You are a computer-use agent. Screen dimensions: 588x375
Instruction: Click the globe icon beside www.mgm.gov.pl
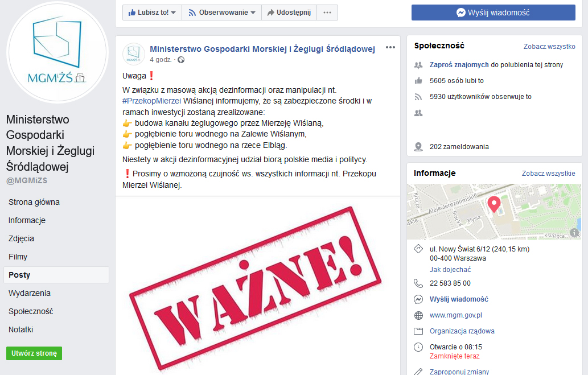click(x=418, y=315)
